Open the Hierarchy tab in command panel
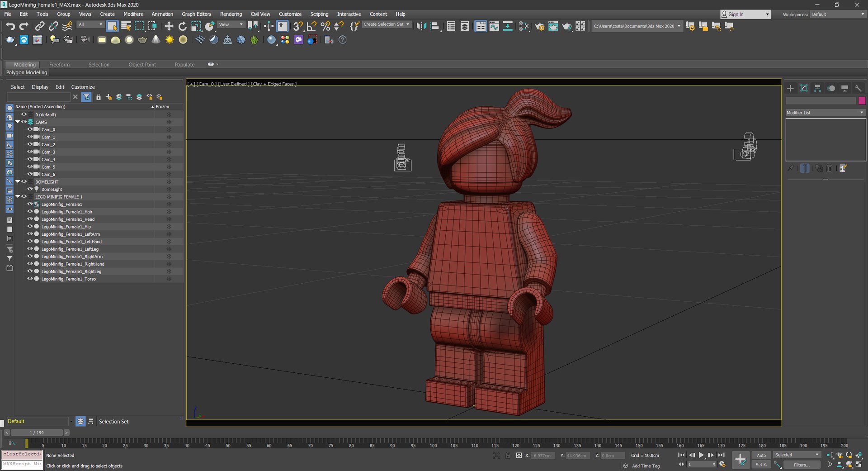 point(817,88)
